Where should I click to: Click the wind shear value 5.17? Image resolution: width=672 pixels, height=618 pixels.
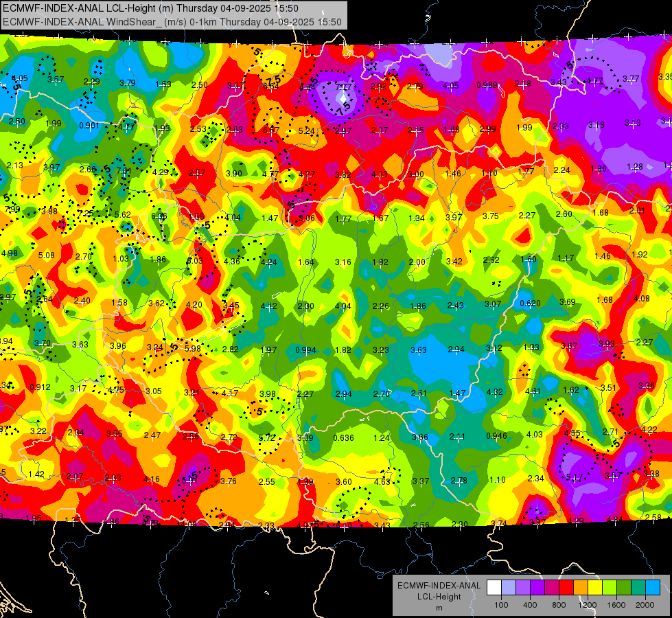click(575, 477)
